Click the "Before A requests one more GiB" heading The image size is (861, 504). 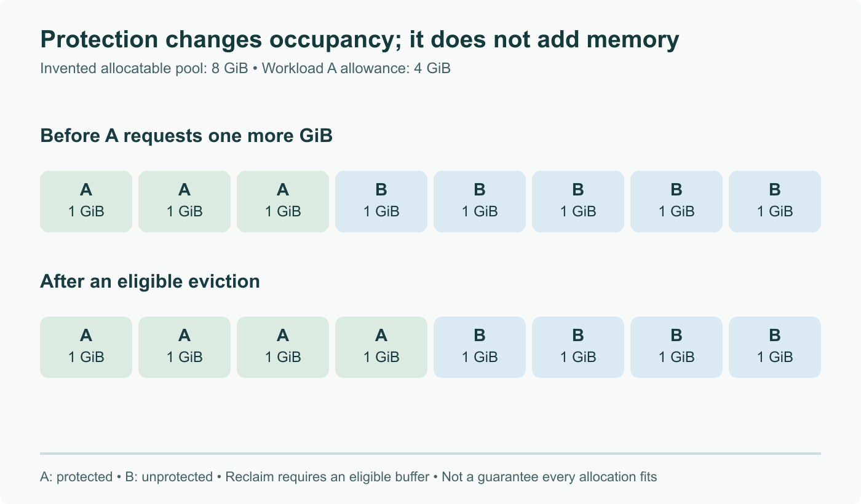click(x=186, y=136)
